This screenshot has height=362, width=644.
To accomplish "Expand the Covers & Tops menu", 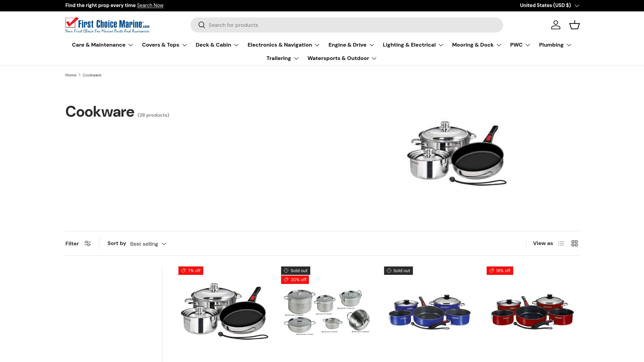I will coord(164,45).
